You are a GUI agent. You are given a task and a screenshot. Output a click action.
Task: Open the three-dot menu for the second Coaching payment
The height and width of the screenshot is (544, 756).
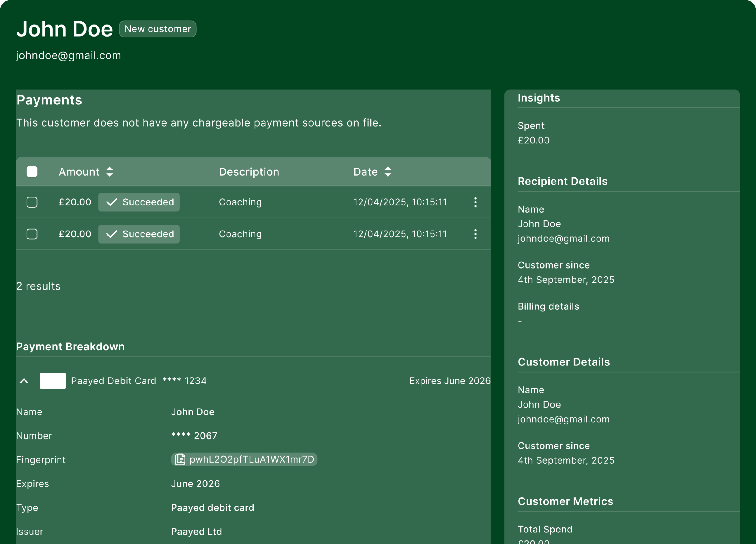click(x=475, y=234)
